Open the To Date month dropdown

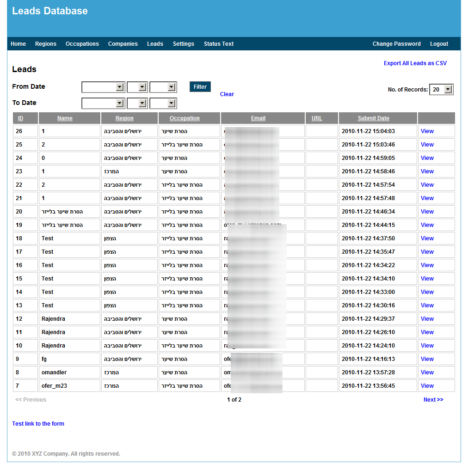(103, 103)
